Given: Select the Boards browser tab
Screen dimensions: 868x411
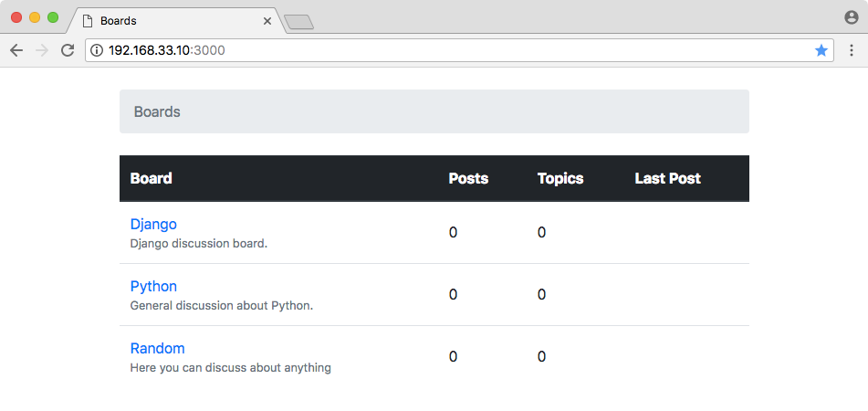Looking at the screenshot, I should click(176, 21).
